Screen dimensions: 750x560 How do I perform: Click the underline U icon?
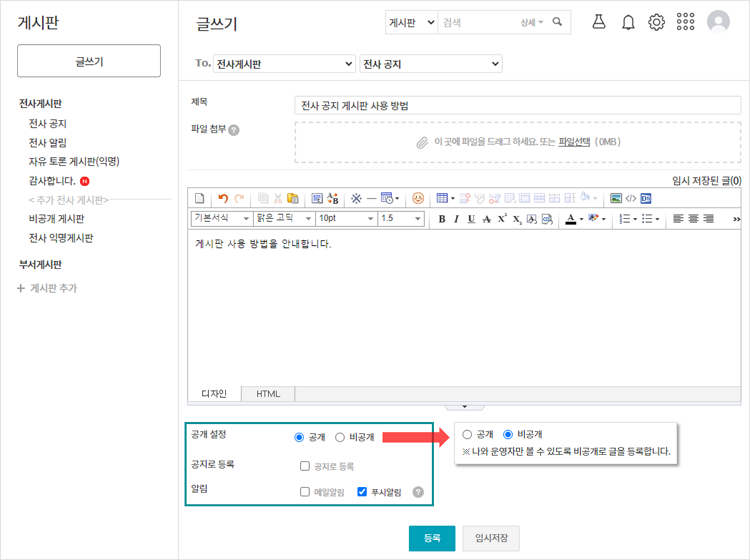pyautogui.click(x=471, y=219)
